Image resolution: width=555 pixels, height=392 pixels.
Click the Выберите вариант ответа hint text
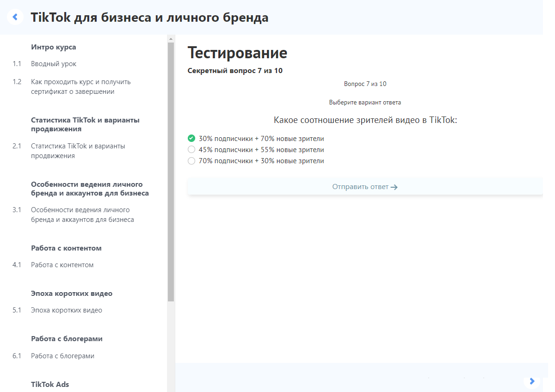coord(365,102)
